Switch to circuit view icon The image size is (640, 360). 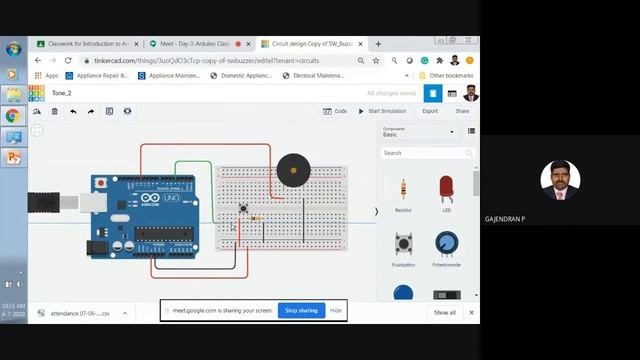433,93
